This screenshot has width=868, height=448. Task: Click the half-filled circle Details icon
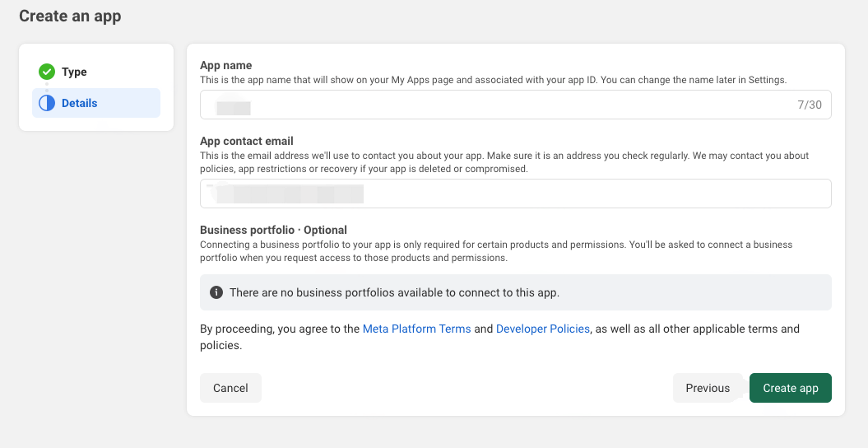coord(47,103)
